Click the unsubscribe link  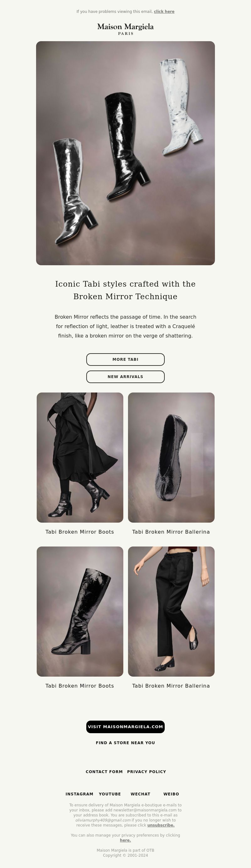tap(161, 825)
